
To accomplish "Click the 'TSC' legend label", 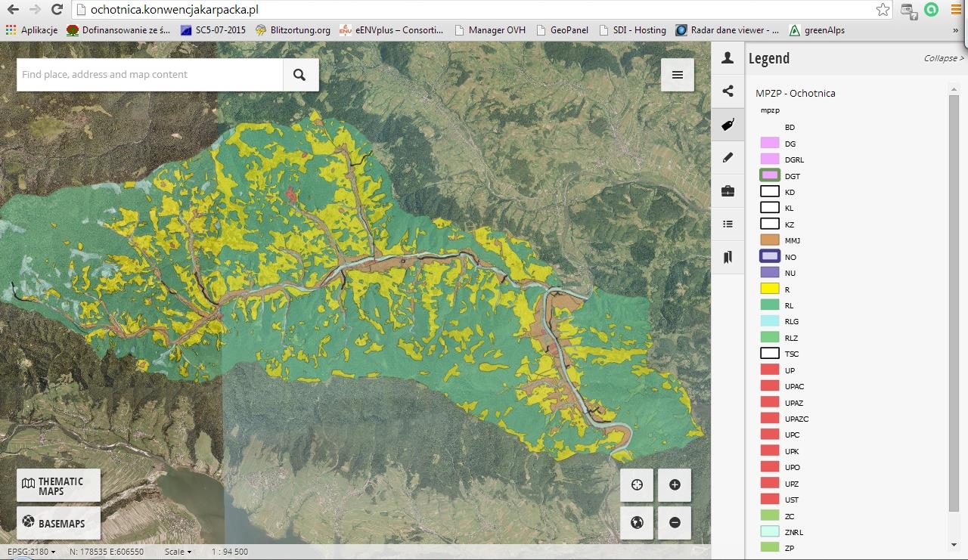I will (792, 354).
